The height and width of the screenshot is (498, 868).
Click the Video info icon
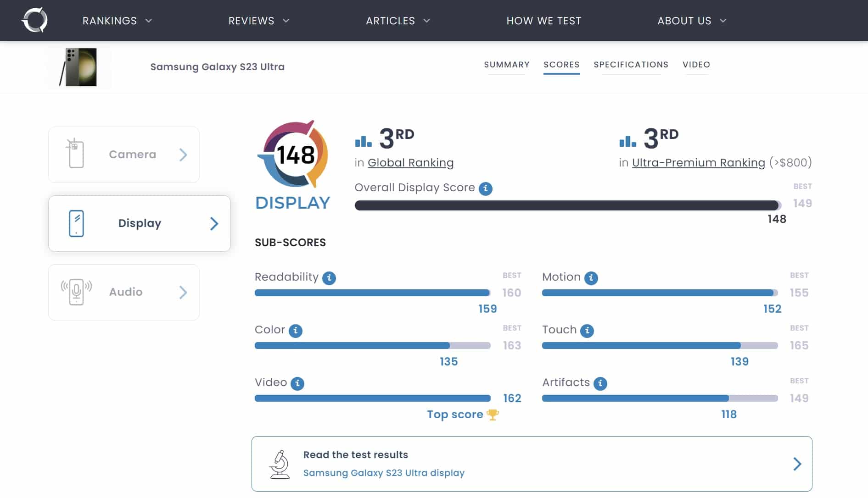pyautogui.click(x=297, y=383)
